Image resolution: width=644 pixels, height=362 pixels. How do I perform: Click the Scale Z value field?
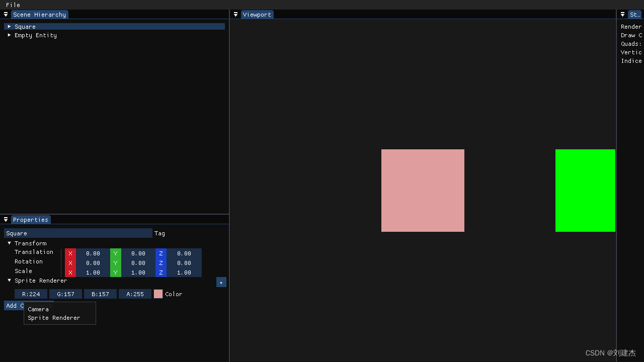(x=184, y=273)
